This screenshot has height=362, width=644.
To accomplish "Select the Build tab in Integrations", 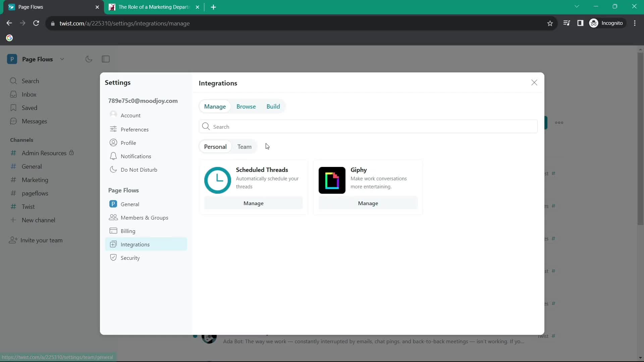I will [273, 107].
